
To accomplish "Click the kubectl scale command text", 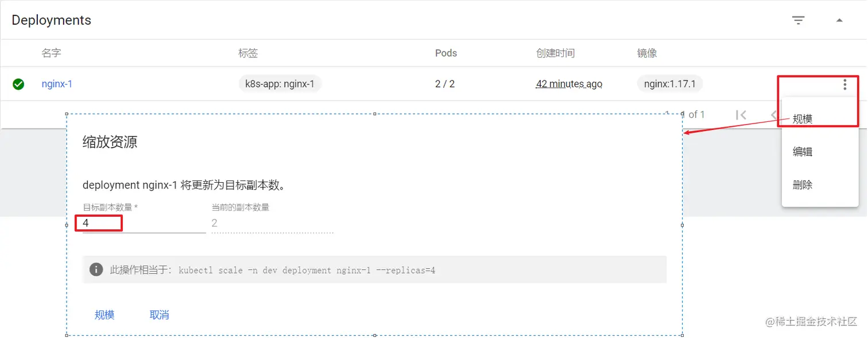I will point(307,270).
